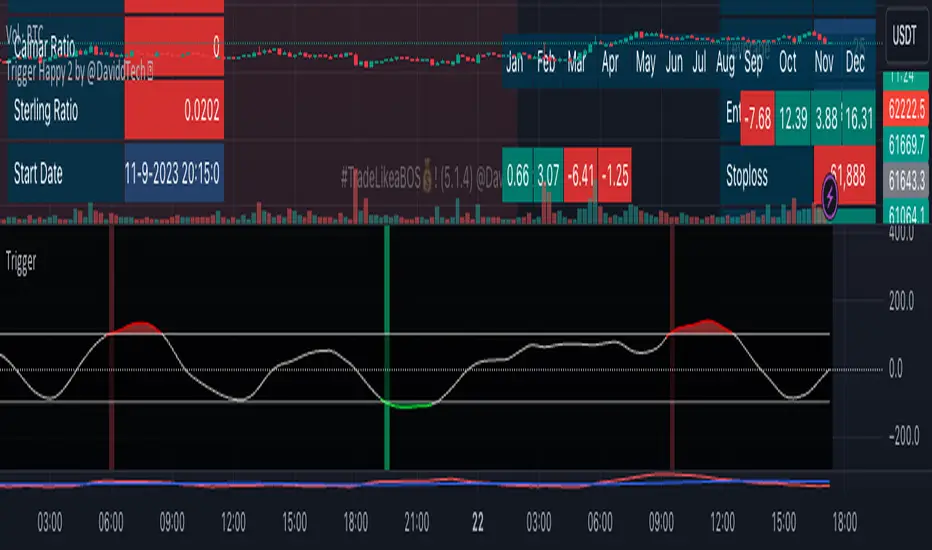Click the red 61,888 stoploss value
The image size is (932, 550).
coord(845,176)
